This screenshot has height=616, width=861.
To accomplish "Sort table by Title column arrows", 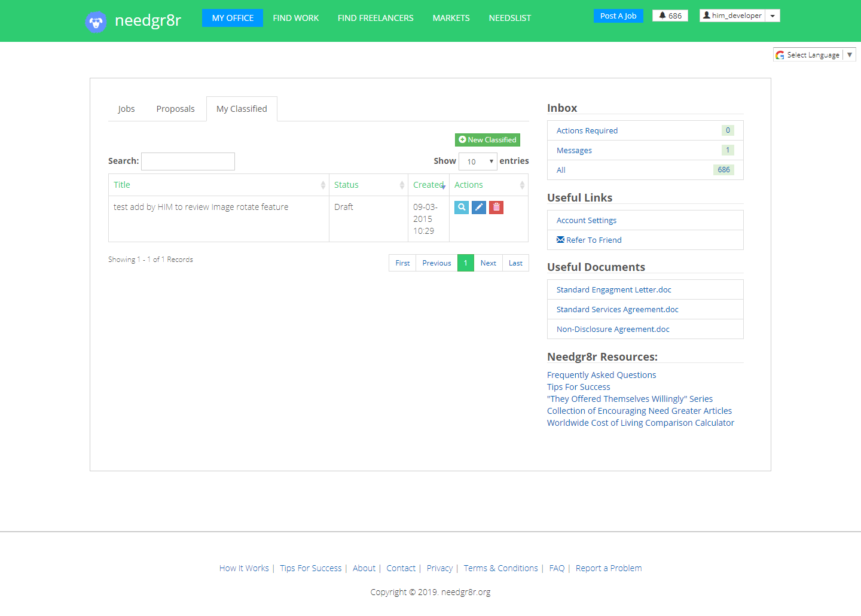I will click(x=323, y=185).
